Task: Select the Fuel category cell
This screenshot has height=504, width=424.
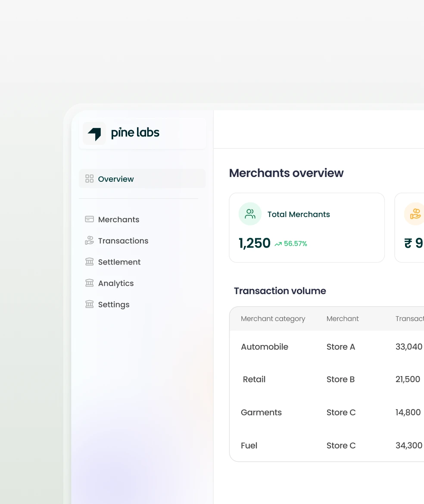Action: pyautogui.click(x=249, y=445)
